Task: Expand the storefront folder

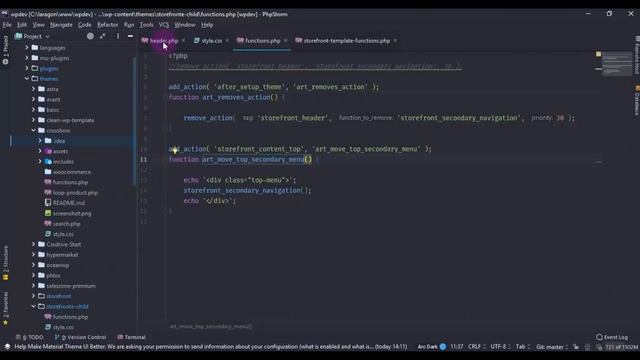Action: pyautogui.click(x=33, y=296)
